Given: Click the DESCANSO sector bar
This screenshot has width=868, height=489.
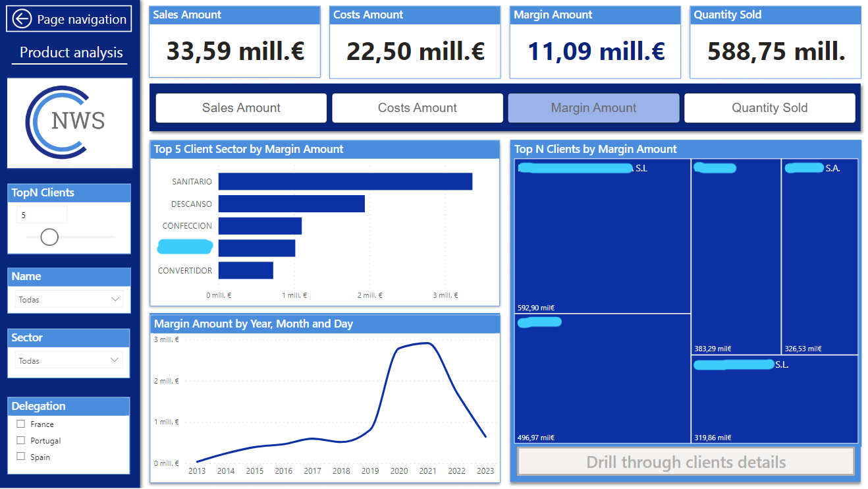Looking at the screenshot, I should coord(291,204).
